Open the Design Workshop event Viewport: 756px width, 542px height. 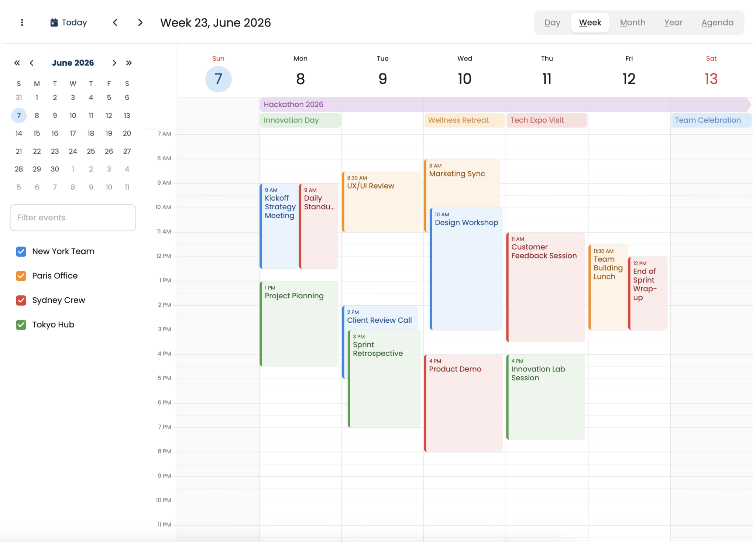point(466,270)
